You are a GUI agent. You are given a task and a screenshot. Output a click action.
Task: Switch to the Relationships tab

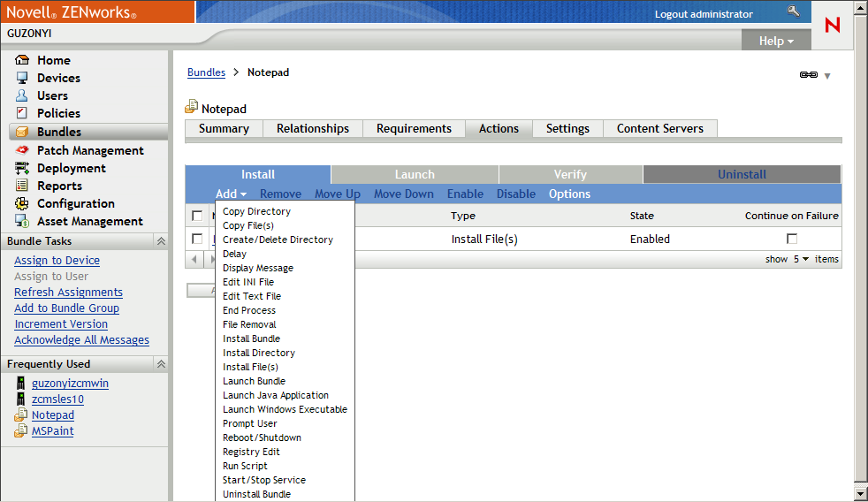pos(313,128)
